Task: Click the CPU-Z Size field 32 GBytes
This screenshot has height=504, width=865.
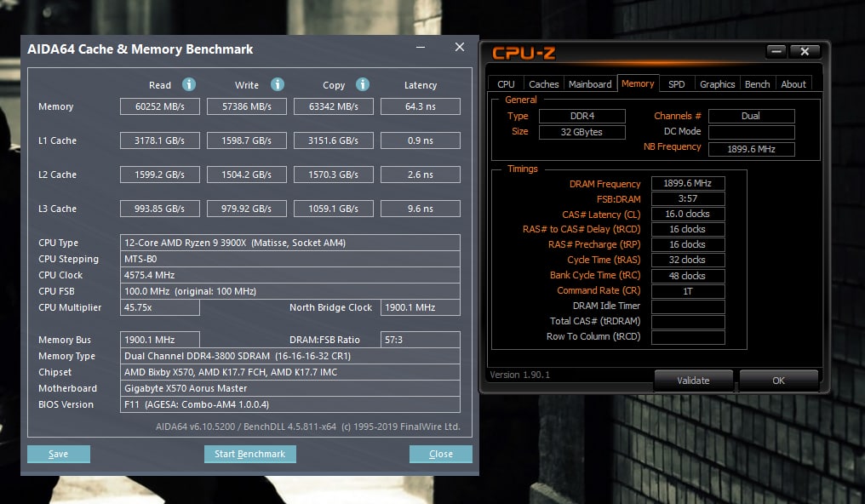Action: (x=582, y=132)
